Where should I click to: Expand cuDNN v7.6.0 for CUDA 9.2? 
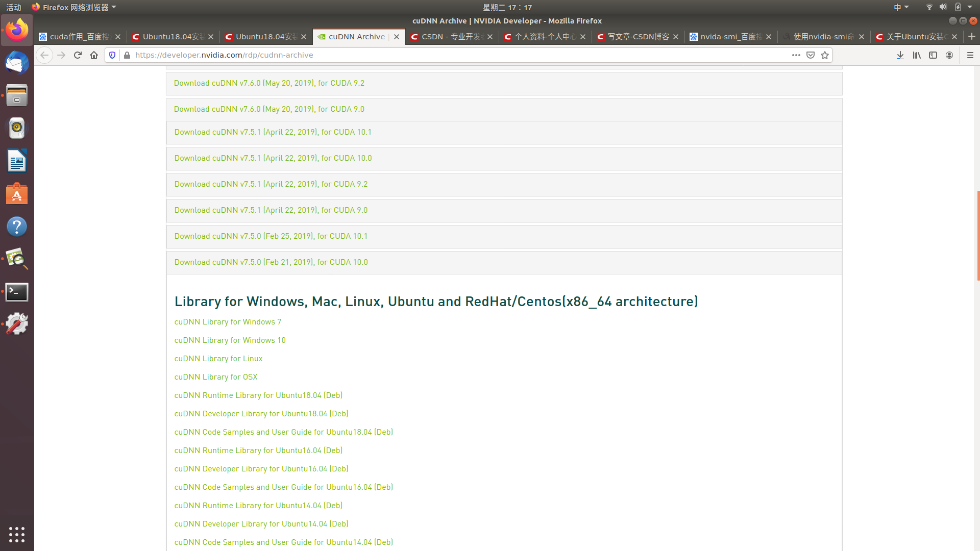tap(269, 83)
